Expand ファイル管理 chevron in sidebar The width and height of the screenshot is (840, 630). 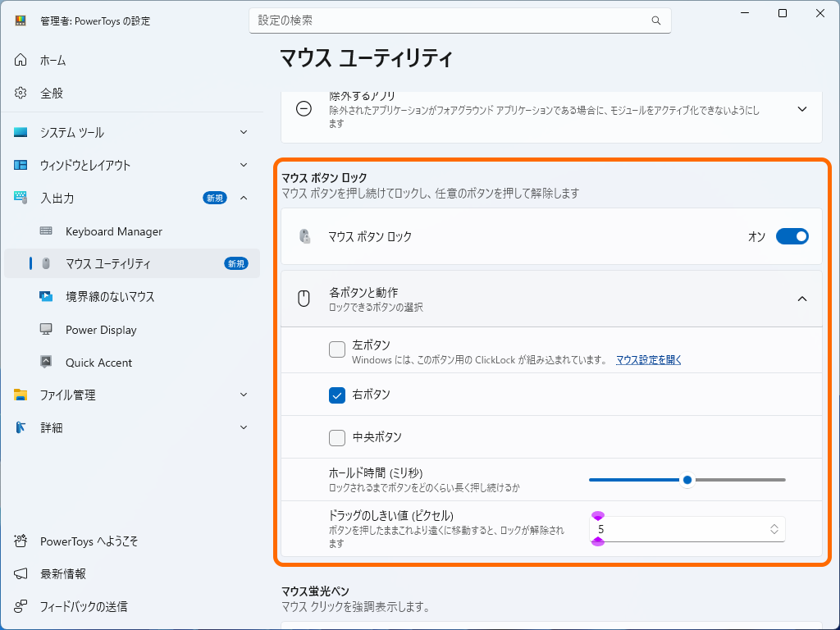coord(244,395)
